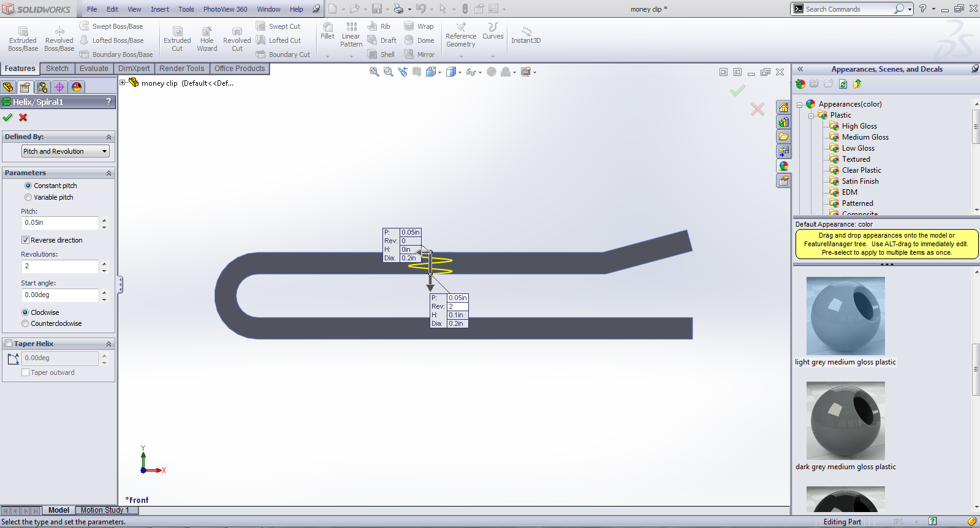Collapse the Appearances(color) tree node

coord(800,105)
